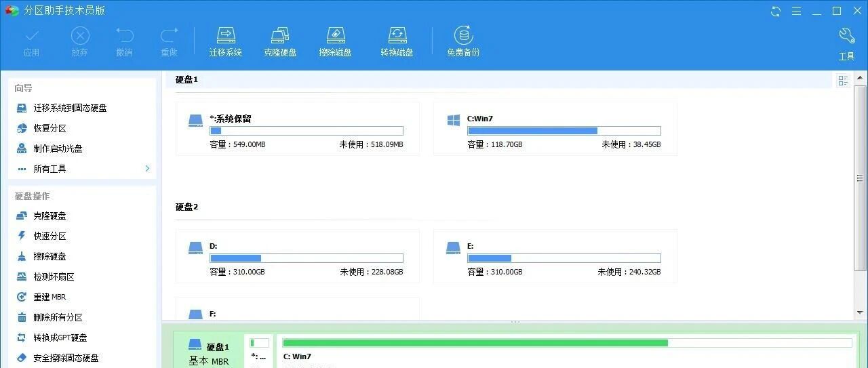Select 硬盘1 基本 MBR in disk map
This screenshot has height=368, width=868.
click(209, 352)
